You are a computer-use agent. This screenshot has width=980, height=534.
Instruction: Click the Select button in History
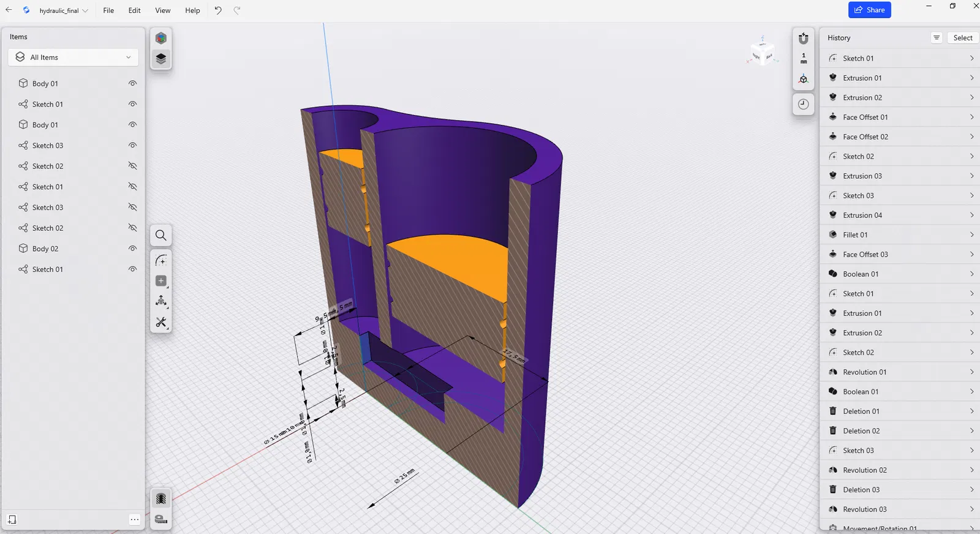[x=963, y=37]
